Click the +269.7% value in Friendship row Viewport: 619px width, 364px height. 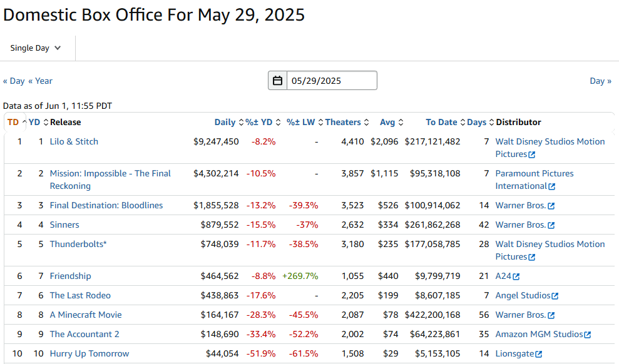300,276
